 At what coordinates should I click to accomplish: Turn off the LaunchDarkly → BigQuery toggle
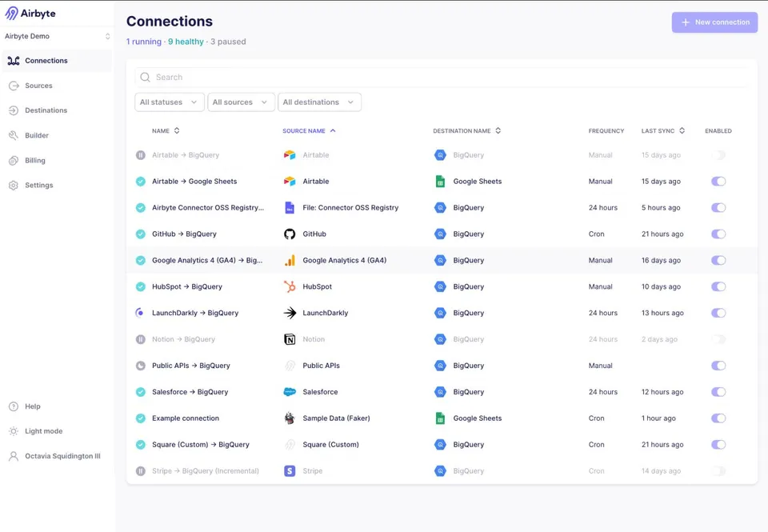(x=718, y=313)
